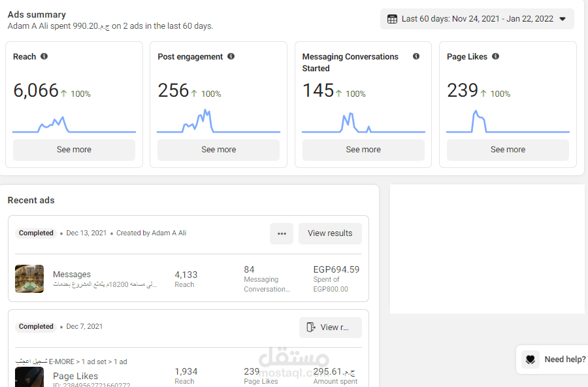Screen dimensions: 588x387
Task: Click the 1,934 Reach figure
Action: [x=186, y=371]
